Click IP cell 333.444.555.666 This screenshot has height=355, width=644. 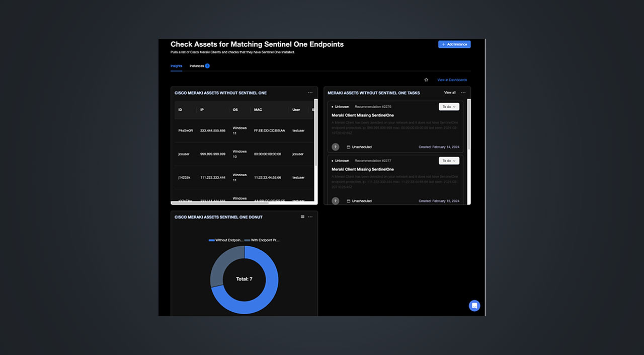(213, 130)
